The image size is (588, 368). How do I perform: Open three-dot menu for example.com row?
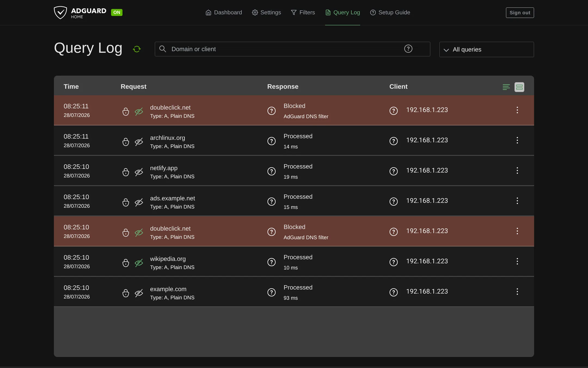517,291
